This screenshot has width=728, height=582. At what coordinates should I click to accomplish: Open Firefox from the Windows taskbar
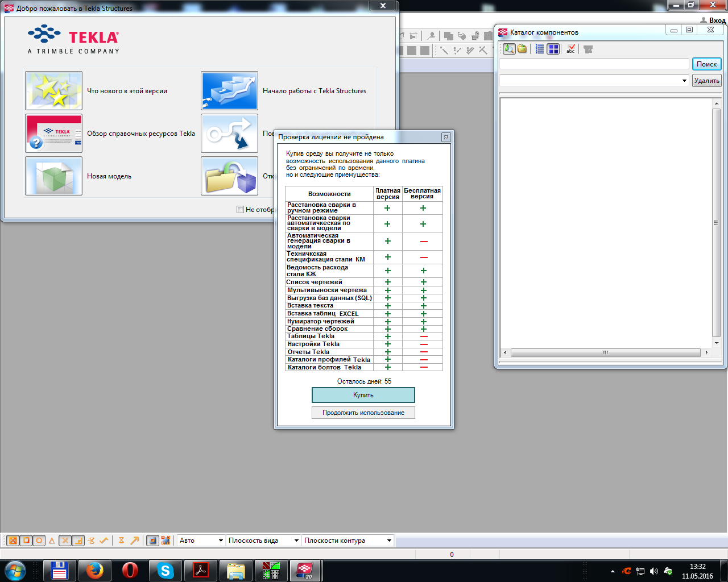point(95,570)
